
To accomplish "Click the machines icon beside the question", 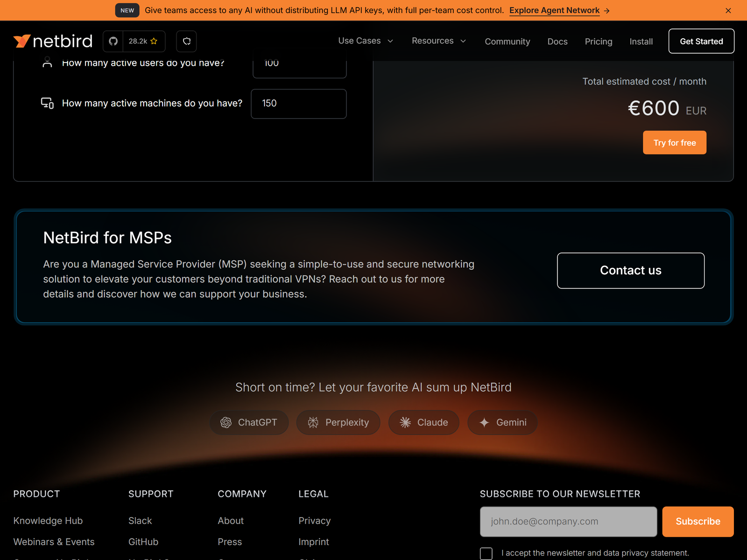I will click(47, 103).
